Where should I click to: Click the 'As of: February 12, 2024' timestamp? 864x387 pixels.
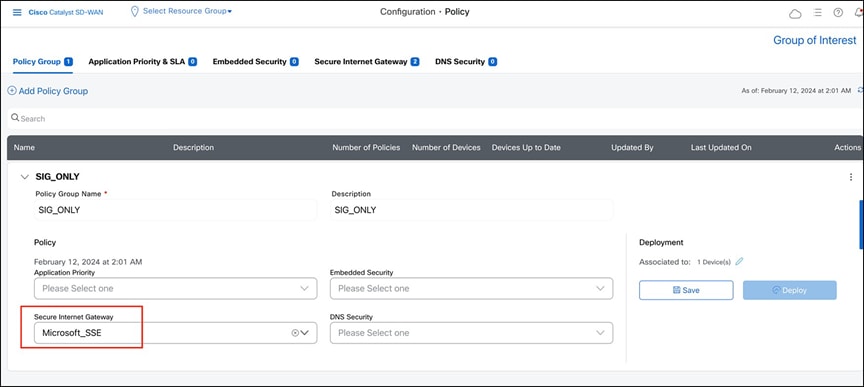(x=796, y=90)
